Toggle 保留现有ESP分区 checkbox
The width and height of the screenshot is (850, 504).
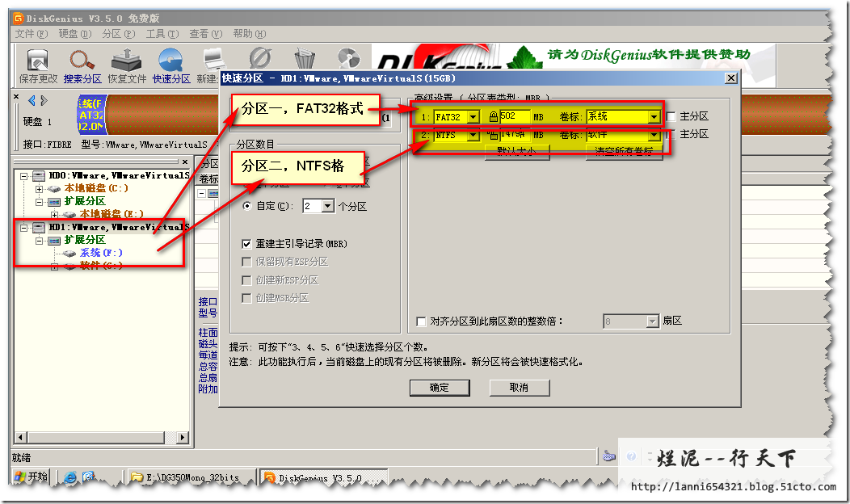coord(246,262)
